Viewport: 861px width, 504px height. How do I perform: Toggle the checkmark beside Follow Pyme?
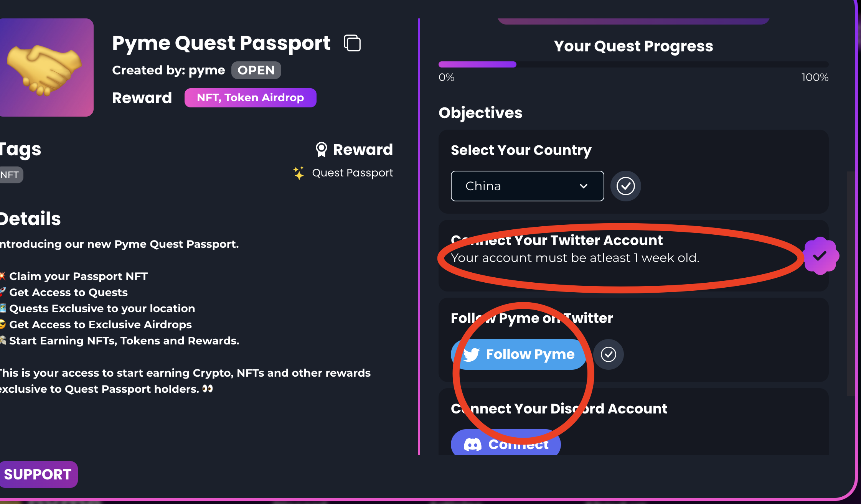(x=608, y=354)
